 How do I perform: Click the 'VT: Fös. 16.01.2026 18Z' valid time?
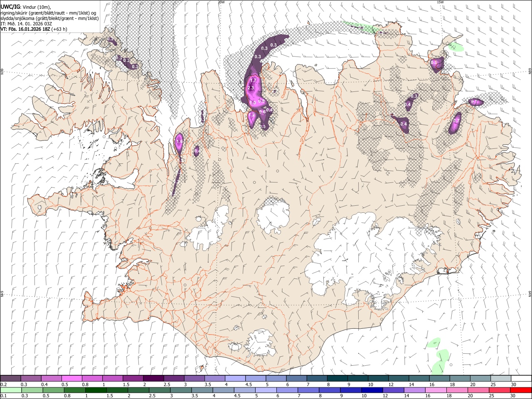click(25, 29)
